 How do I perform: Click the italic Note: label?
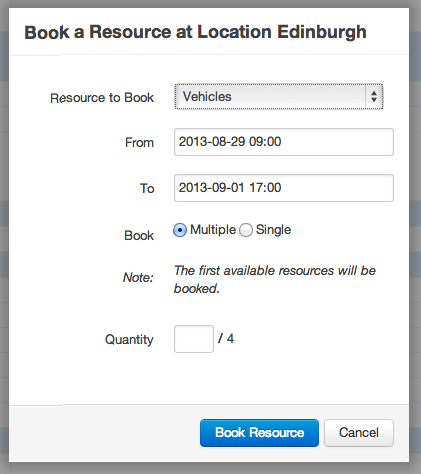click(138, 277)
